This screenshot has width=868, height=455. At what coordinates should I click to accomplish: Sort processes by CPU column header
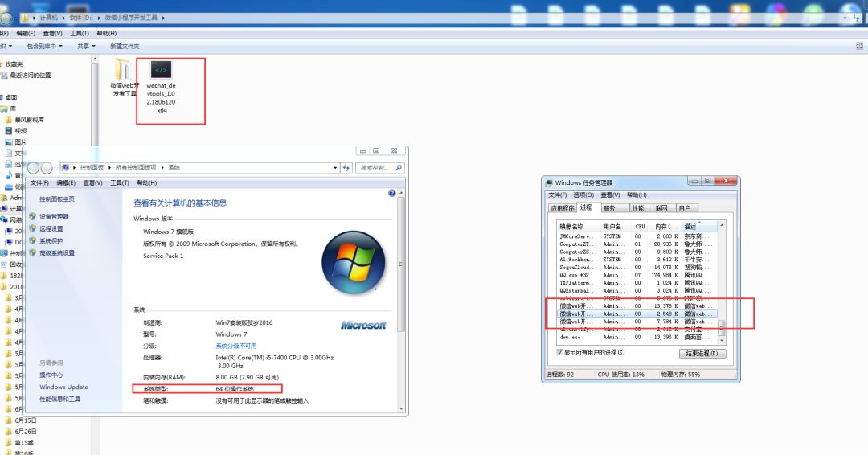(x=641, y=227)
